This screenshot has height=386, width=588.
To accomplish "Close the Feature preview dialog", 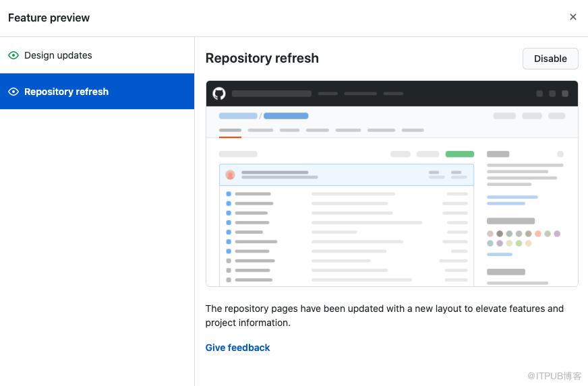I will click(x=572, y=17).
